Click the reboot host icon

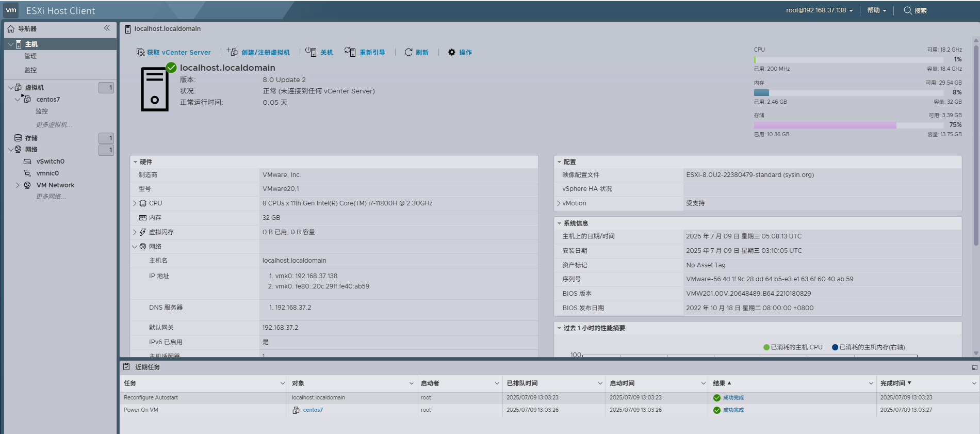click(x=350, y=52)
